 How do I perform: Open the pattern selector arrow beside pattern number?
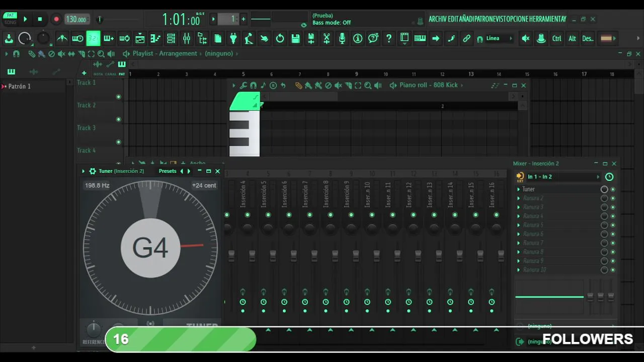tap(213, 19)
